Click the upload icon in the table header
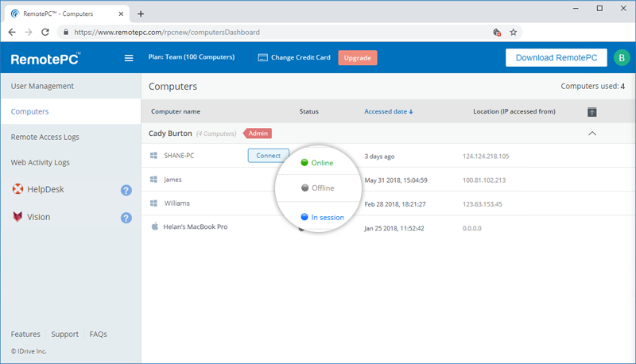This screenshot has height=364, width=636. (591, 112)
